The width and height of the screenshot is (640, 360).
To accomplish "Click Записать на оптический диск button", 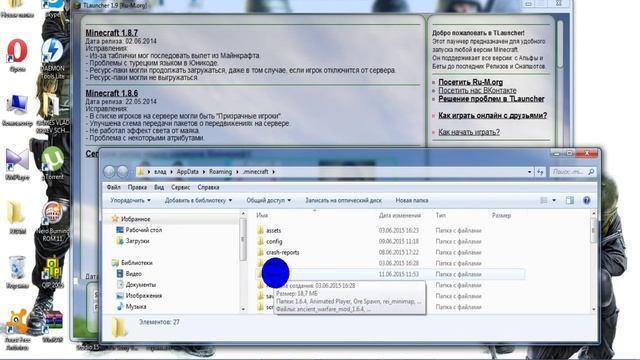I will [x=343, y=200].
